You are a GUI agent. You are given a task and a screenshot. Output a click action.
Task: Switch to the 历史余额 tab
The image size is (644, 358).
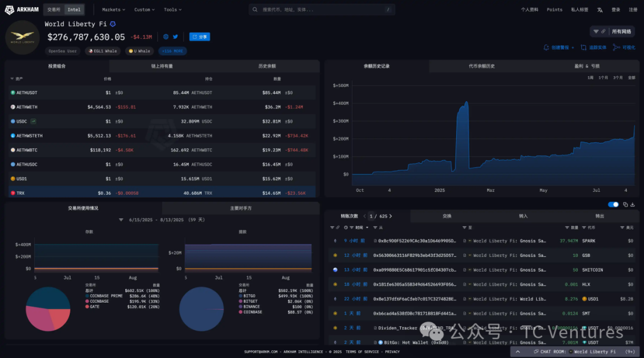coord(267,66)
